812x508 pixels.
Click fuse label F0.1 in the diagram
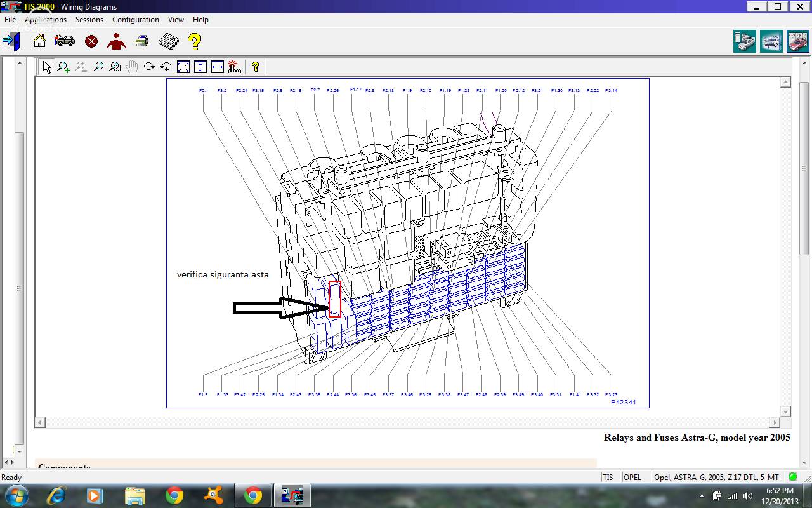tap(204, 91)
